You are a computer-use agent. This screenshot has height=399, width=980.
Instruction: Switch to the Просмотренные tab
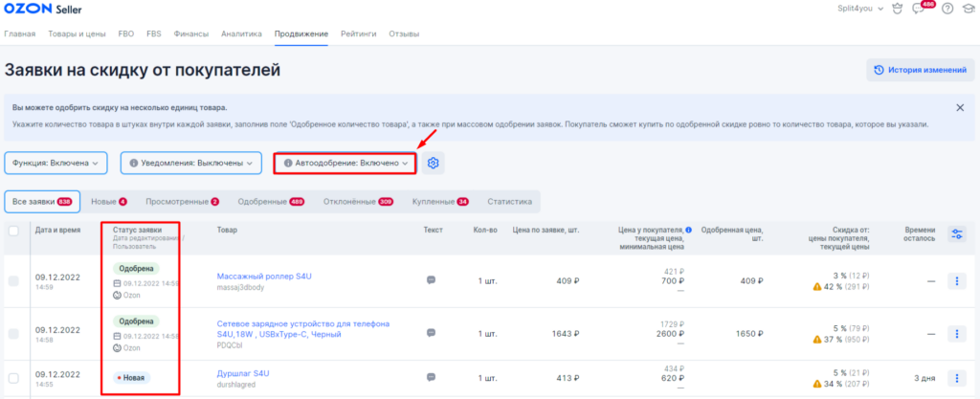(183, 202)
